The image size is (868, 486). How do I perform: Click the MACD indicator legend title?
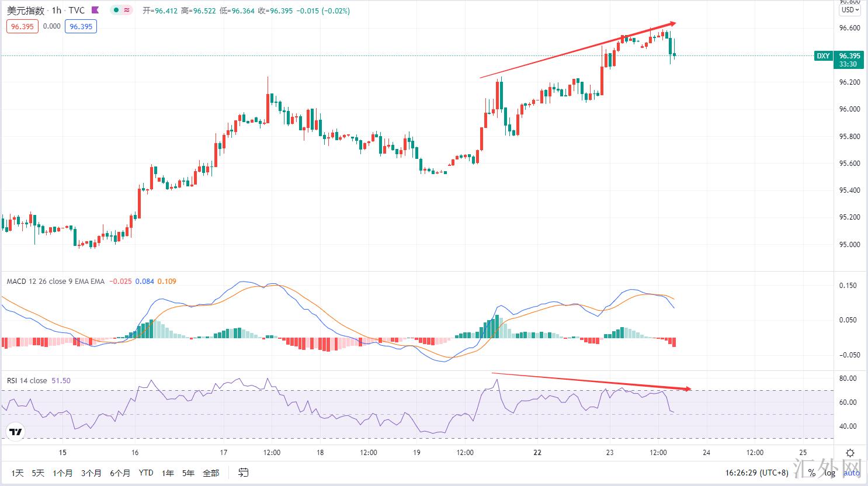point(55,282)
